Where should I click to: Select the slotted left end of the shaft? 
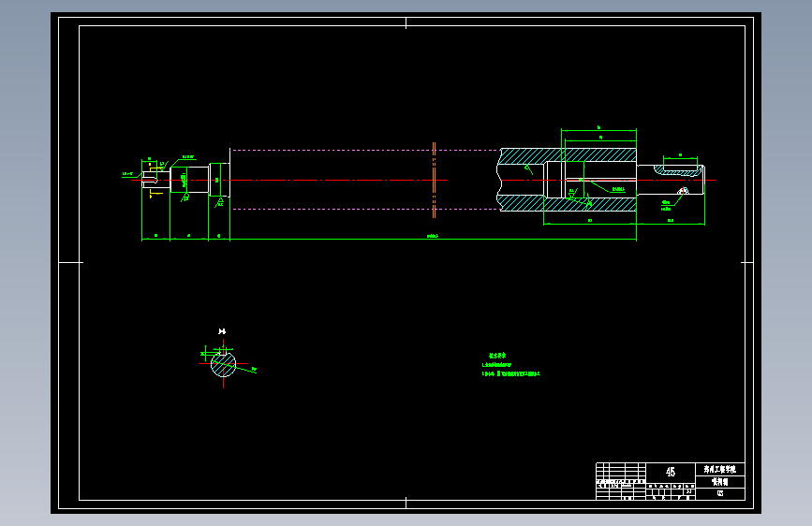click(x=155, y=180)
